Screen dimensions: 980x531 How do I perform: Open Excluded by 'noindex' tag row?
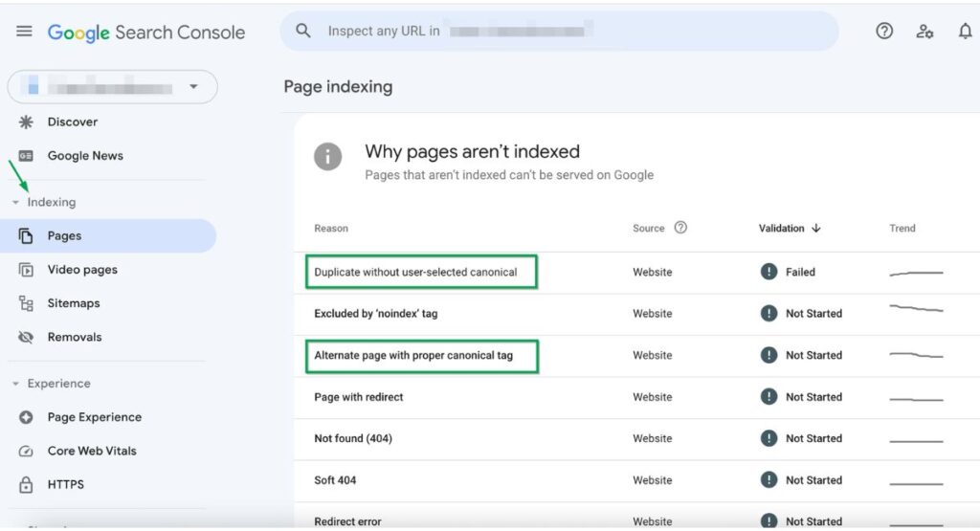[x=375, y=313]
